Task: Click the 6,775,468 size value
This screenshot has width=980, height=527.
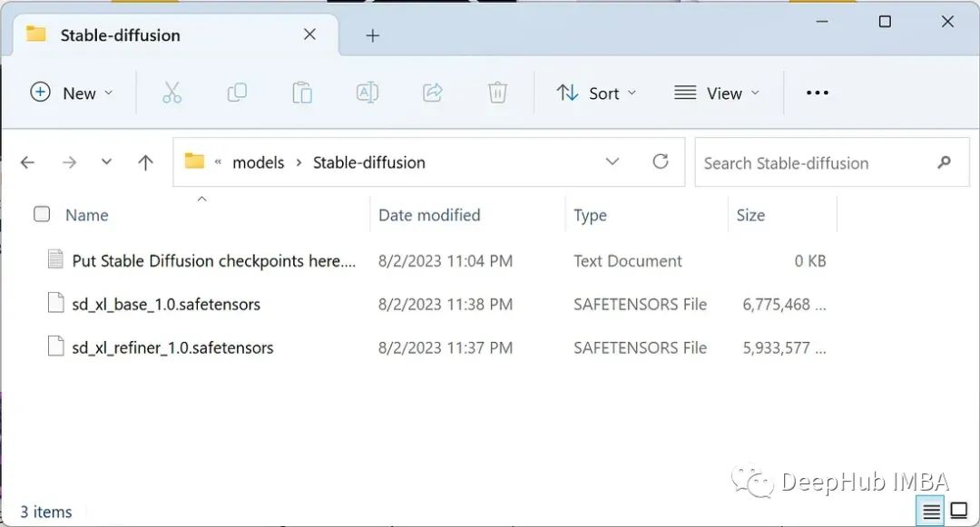Action: pos(784,304)
